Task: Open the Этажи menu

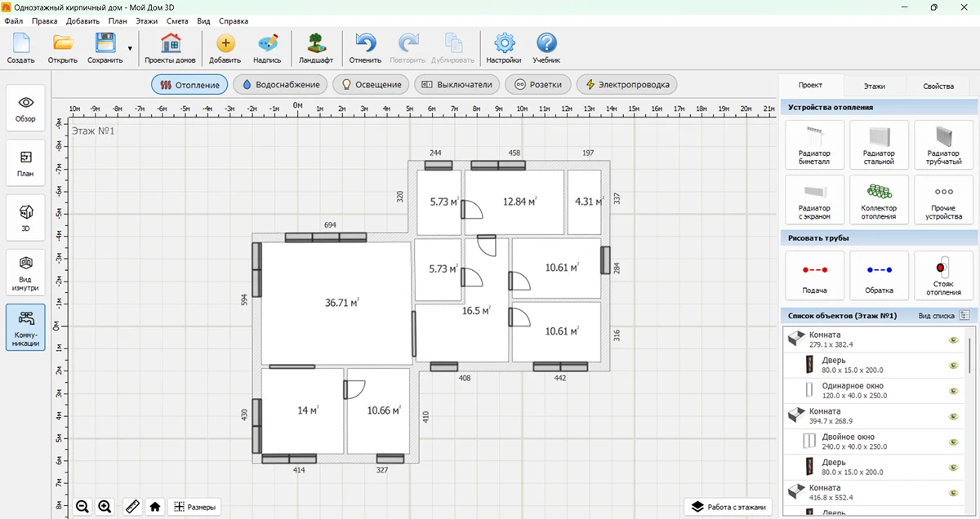Action: pos(147,20)
